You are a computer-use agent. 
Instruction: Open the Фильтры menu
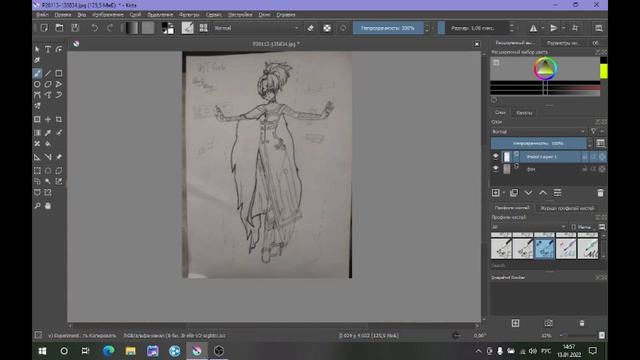pyautogui.click(x=189, y=14)
